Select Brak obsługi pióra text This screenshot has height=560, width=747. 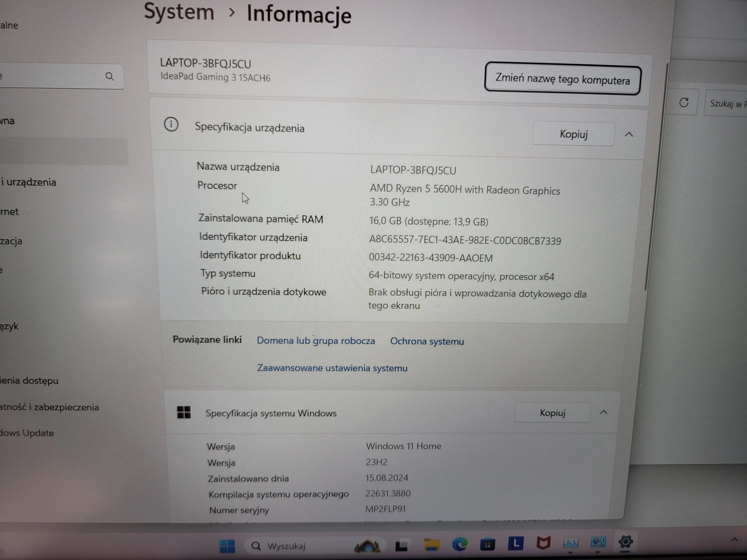pyautogui.click(x=477, y=299)
